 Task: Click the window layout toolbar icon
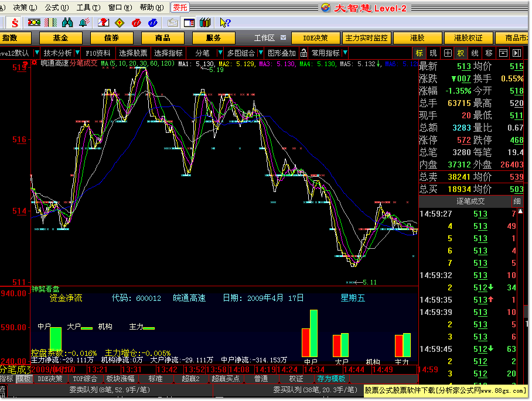click(x=189, y=23)
